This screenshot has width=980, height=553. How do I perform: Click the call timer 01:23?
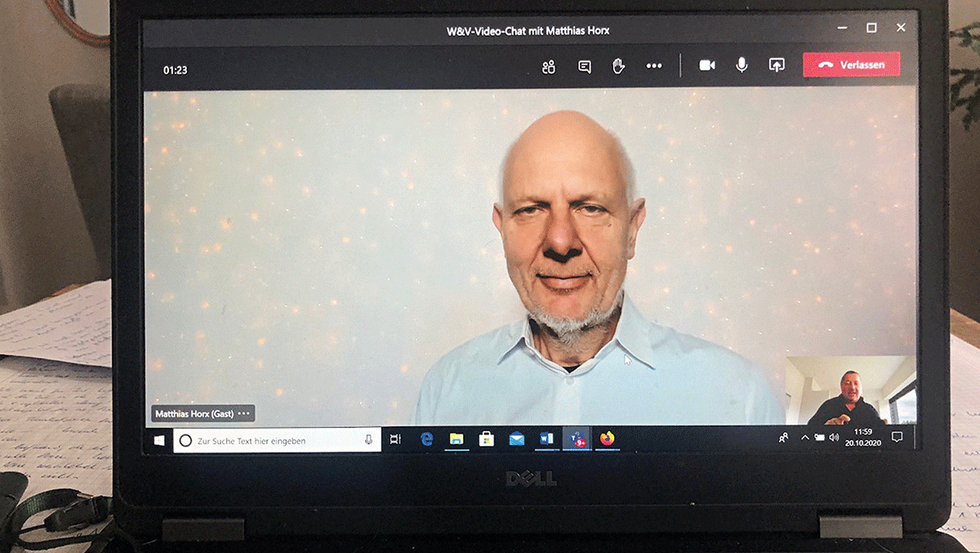coord(176,70)
